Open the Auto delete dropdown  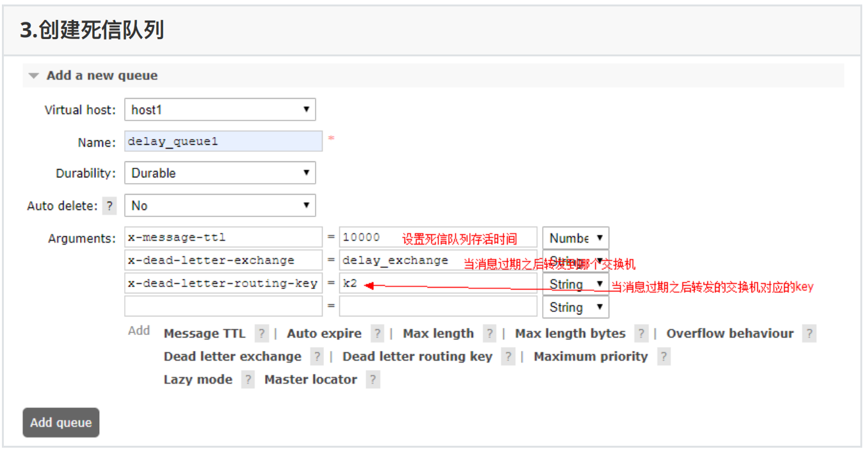point(220,206)
